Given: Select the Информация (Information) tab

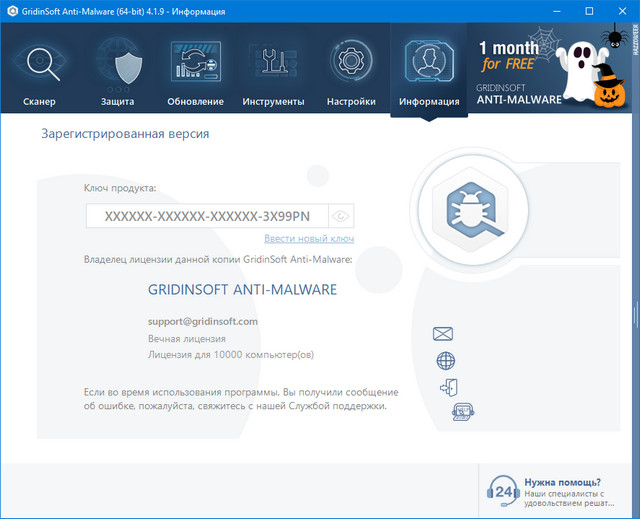Looking at the screenshot, I should coord(428,70).
